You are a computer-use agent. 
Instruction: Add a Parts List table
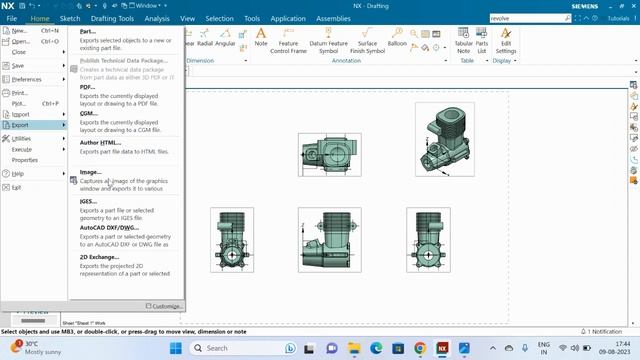click(482, 40)
